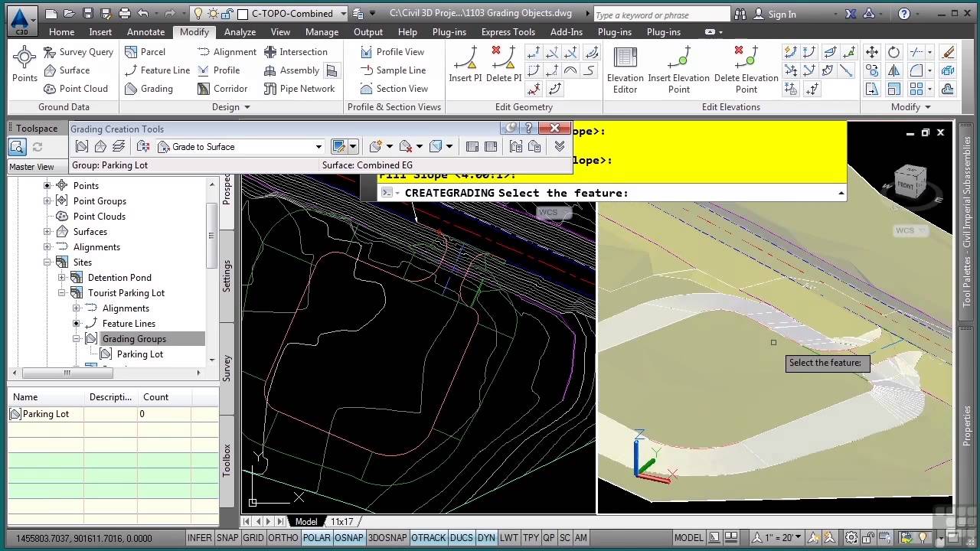Expand the Modify panel dropdown
Viewport: 980px width, 551px height.
[911, 107]
